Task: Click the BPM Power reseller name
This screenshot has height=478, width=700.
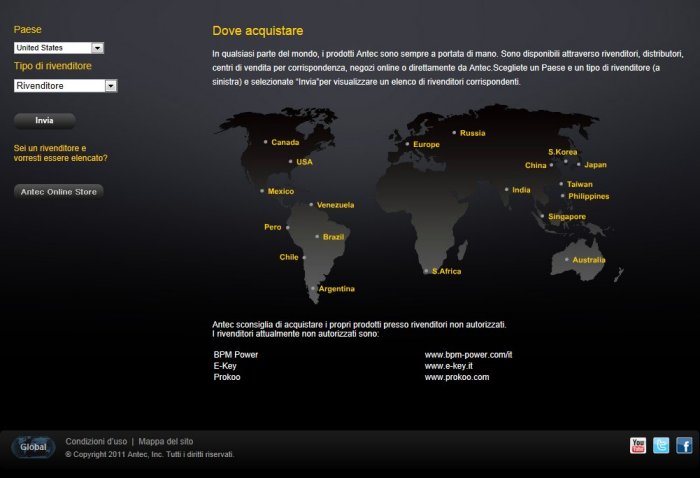Action: 236,355
